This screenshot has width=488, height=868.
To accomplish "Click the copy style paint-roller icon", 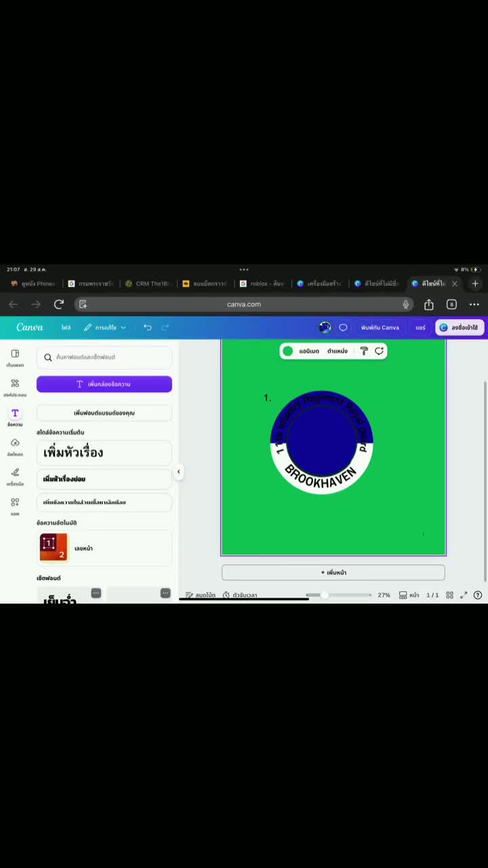I will tap(364, 351).
